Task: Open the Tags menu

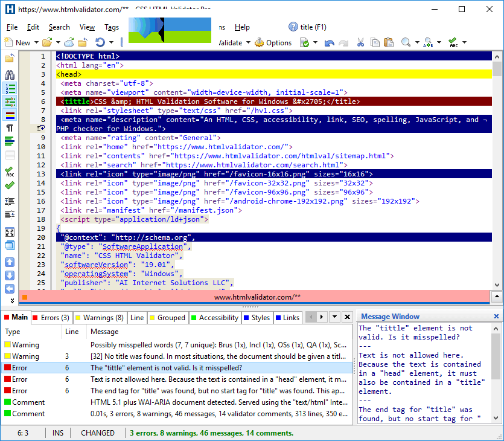Action: 112,27
